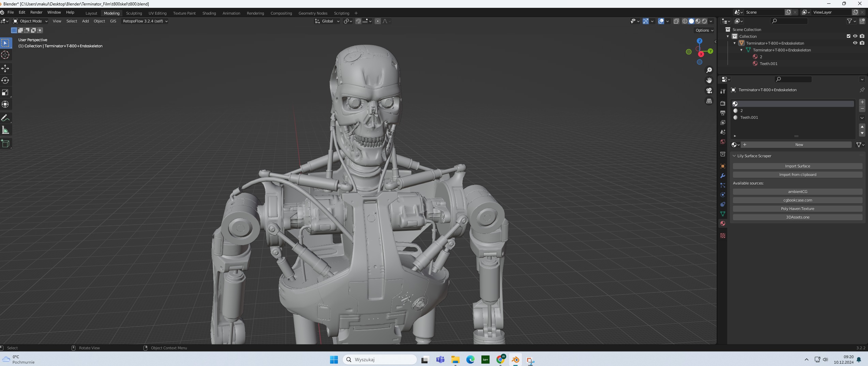Select the Annotate pencil tool
This screenshot has height=366, width=868.
click(x=5, y=118)
